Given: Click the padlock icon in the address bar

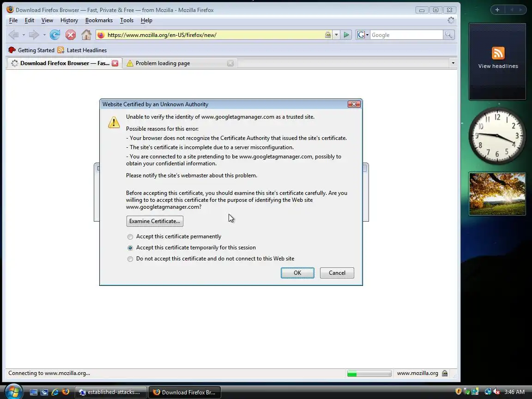Looking at the screenshot, I should (x=328, y=35).
